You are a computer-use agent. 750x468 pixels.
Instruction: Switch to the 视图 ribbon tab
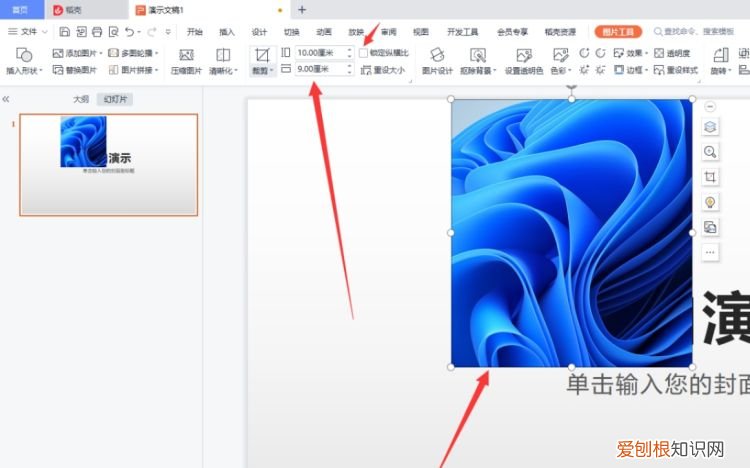coord(421,32)
